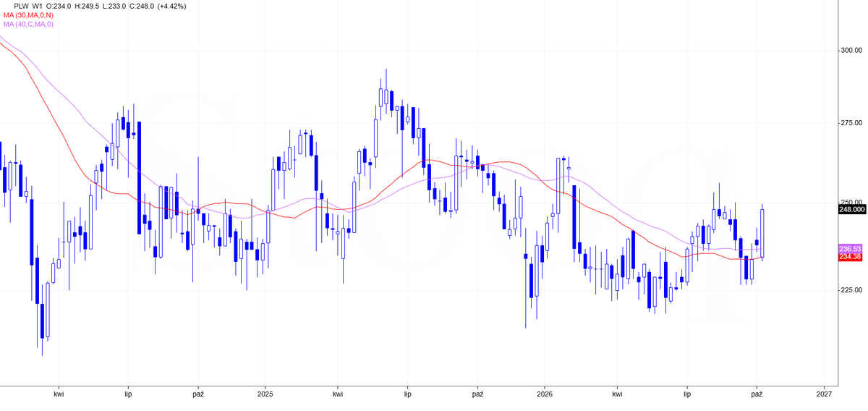
Task: Click the 250.00 price axis label
Action: click(851, 202)
